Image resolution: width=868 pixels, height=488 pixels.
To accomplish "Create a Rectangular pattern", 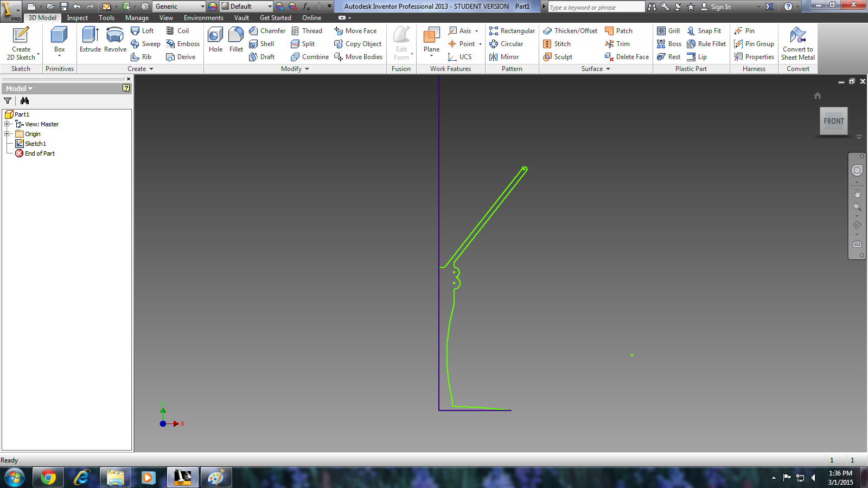I will (x=512, y=31).
